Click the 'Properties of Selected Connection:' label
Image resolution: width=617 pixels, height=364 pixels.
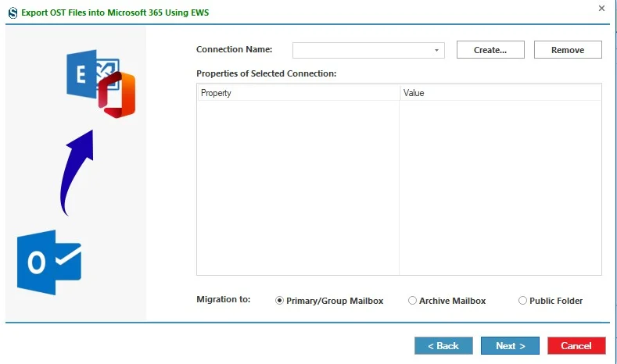(267, 73)
